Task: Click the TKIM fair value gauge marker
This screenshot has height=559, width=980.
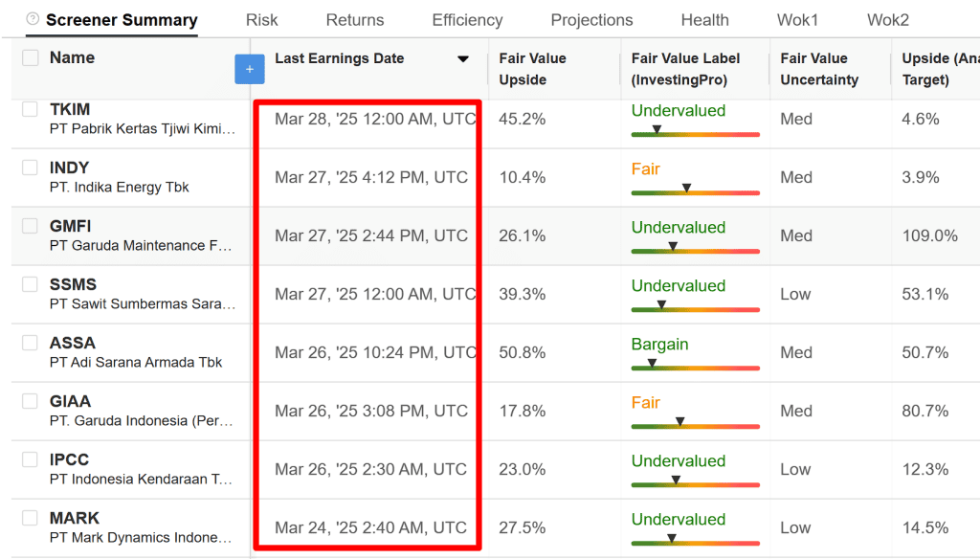Action: [657, 129]
